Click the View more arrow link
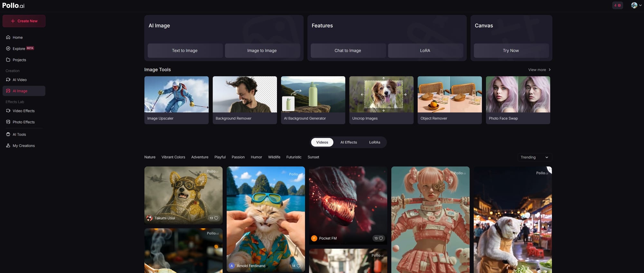The image size is (644, 273). click(539, 70)
